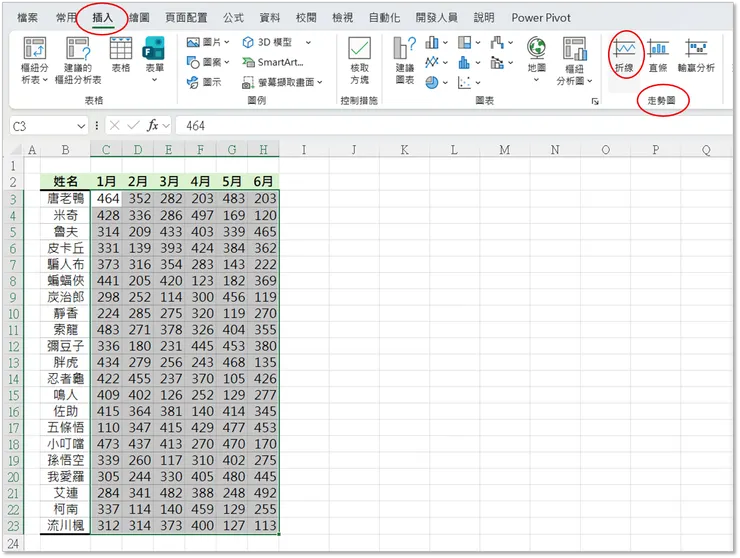This screenshot has height=558, width=740.
Task: Switch to the Formulas (公式) tab
Action: point(233,18)
